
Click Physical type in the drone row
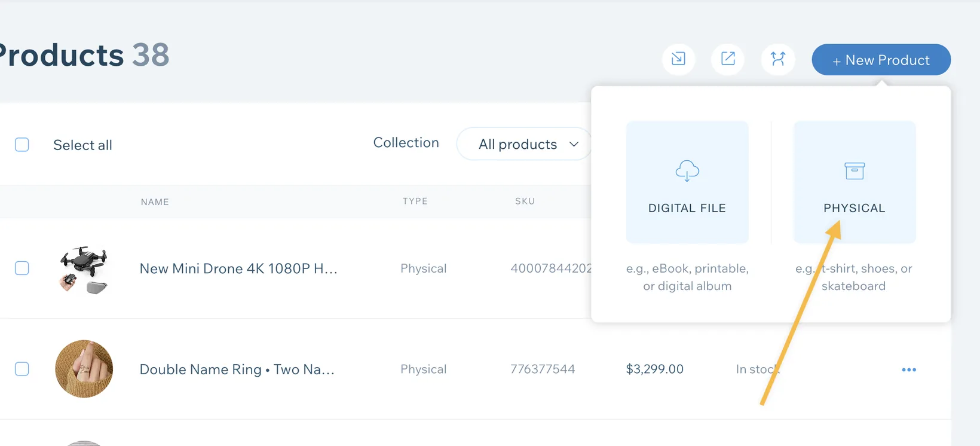pyautogui.click(x=423, y=268)
